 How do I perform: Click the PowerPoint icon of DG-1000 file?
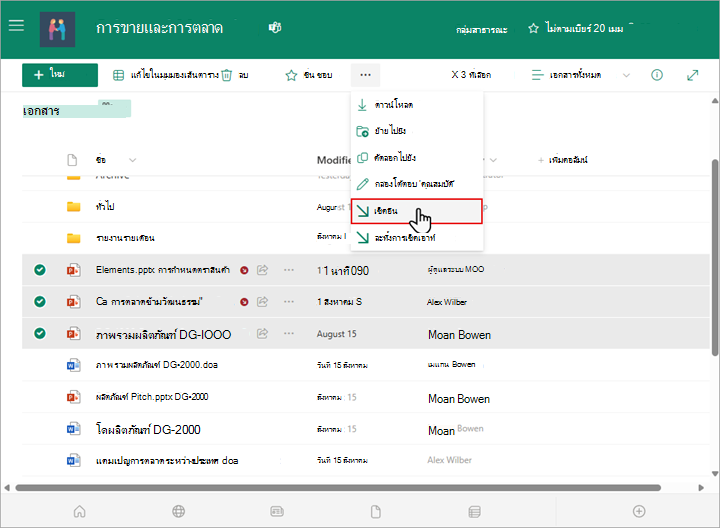pyautogui.click(x=73, y=333)
